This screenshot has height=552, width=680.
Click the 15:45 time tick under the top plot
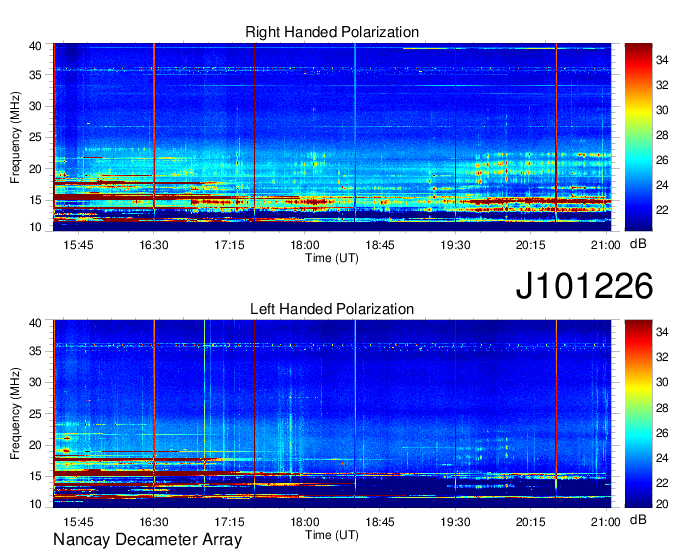click(78, 245)
